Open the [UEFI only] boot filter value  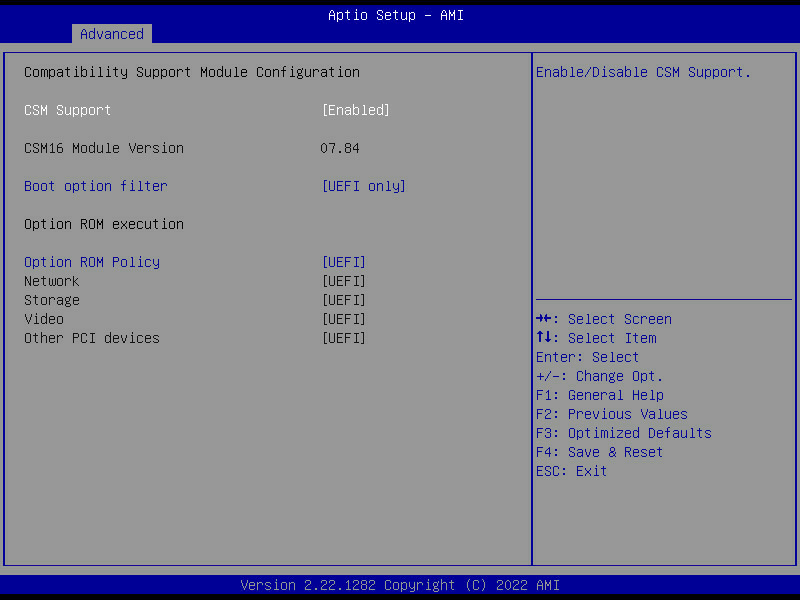(x=364, y=186)
